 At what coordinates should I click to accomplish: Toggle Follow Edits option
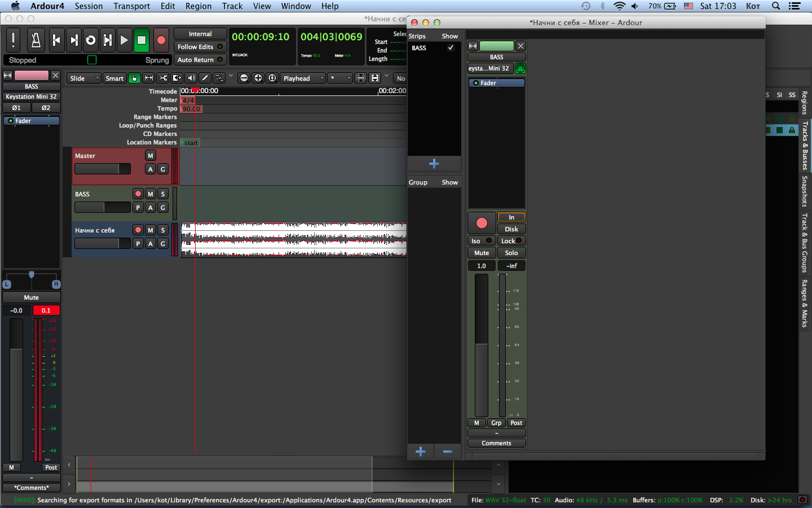click(200, 47)
